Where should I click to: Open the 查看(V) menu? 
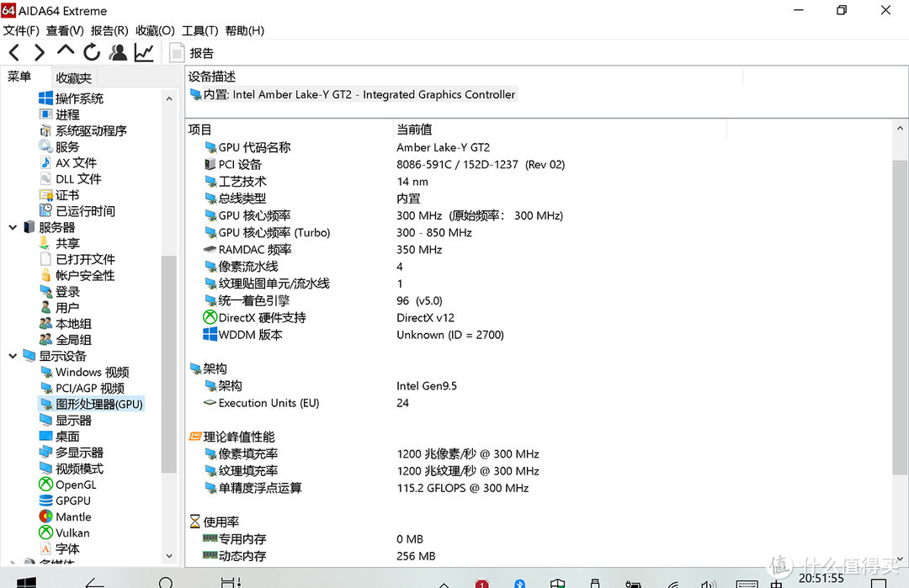[x=65, y=30]
